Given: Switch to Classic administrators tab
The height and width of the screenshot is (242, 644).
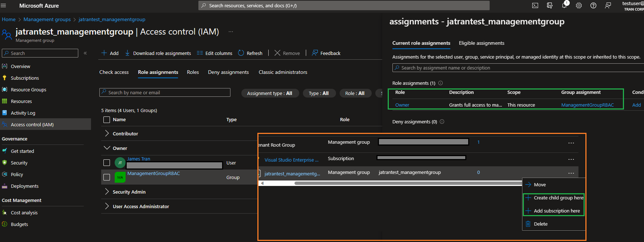Looking at the screenshot, I should (283, 72).
